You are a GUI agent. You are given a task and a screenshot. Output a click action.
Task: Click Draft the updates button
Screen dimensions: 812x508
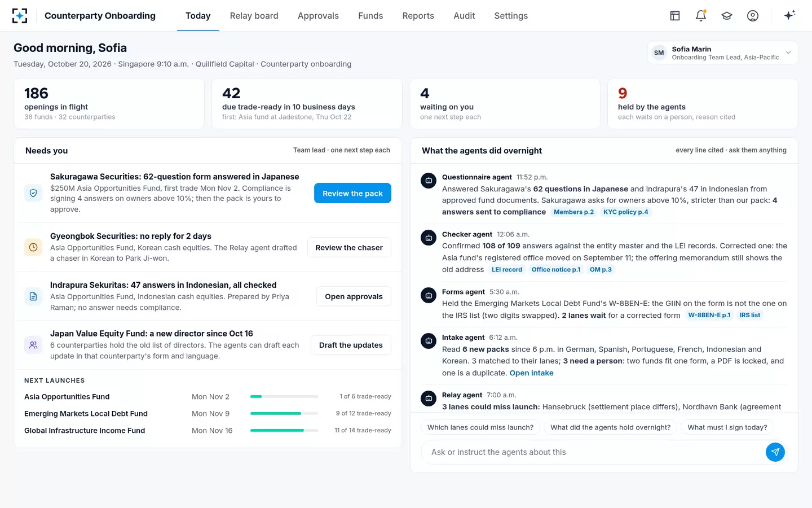[x=351, y=345]
